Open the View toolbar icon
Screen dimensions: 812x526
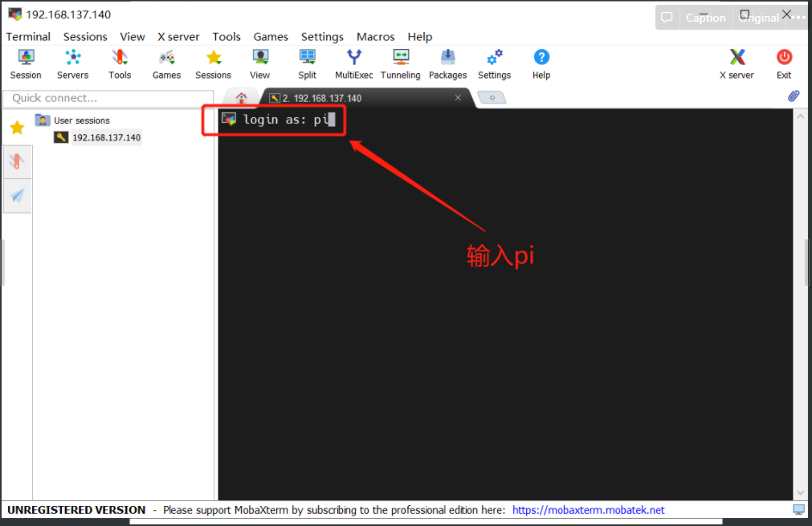260,58
